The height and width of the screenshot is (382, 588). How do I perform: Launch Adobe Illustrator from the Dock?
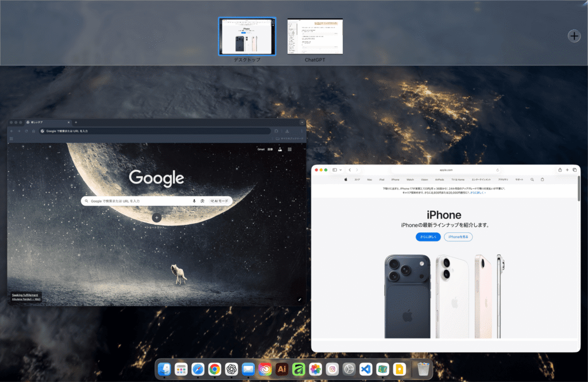[281, 369]
